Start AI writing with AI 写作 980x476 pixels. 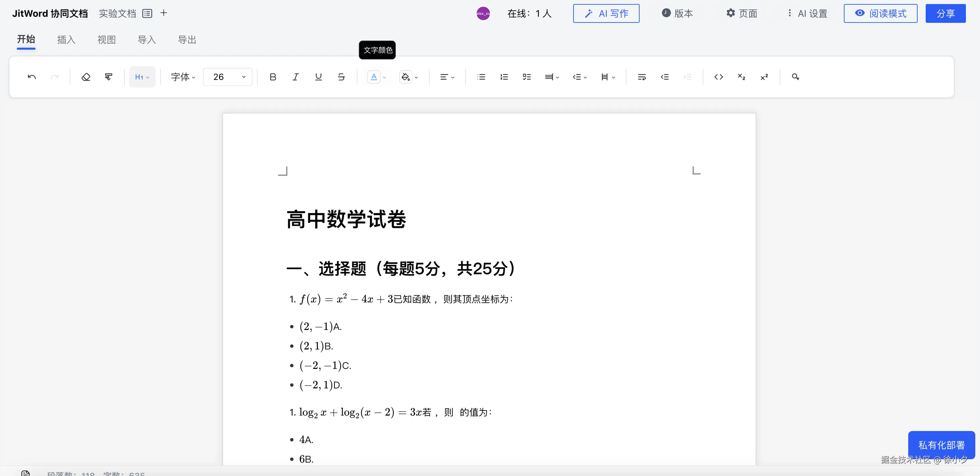pos(606,13)
